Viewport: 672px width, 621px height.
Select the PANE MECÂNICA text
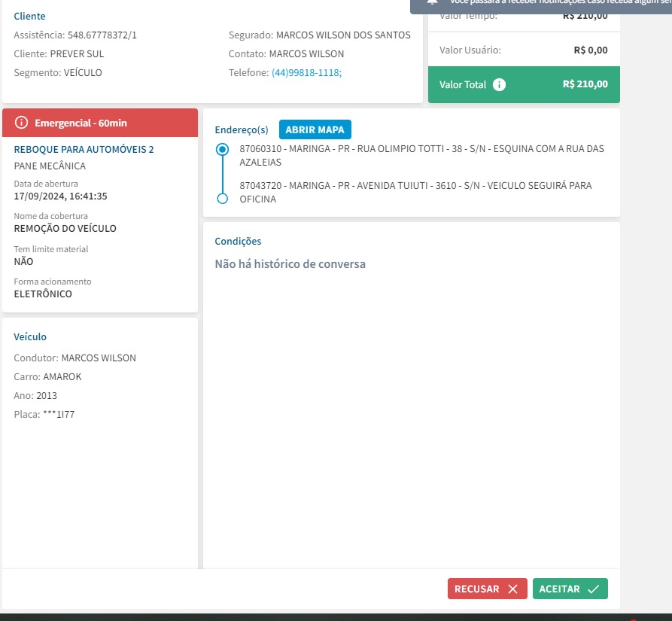(x=50, y=166)
